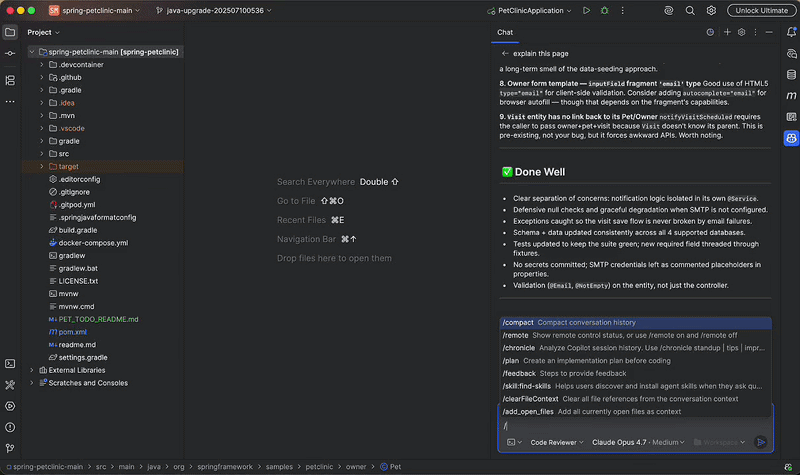Image resolution: width=800 pixels, height=475 pixels.
Task: Open the AI assistant swirl icon in toolbar
Action: tap(668, 10)
